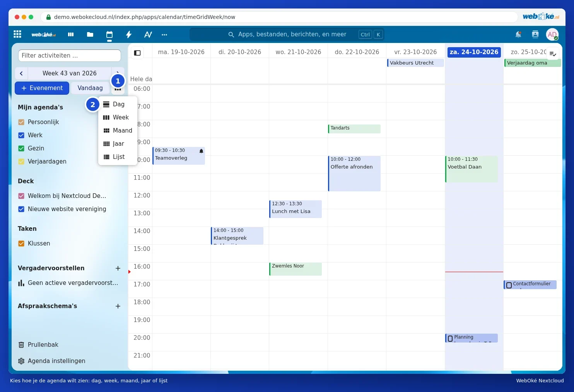Viewport: 574px width, 392px height.
Task: Toggle the Nieuwe website vereniging checkbox
Action: tap(21, 209)
